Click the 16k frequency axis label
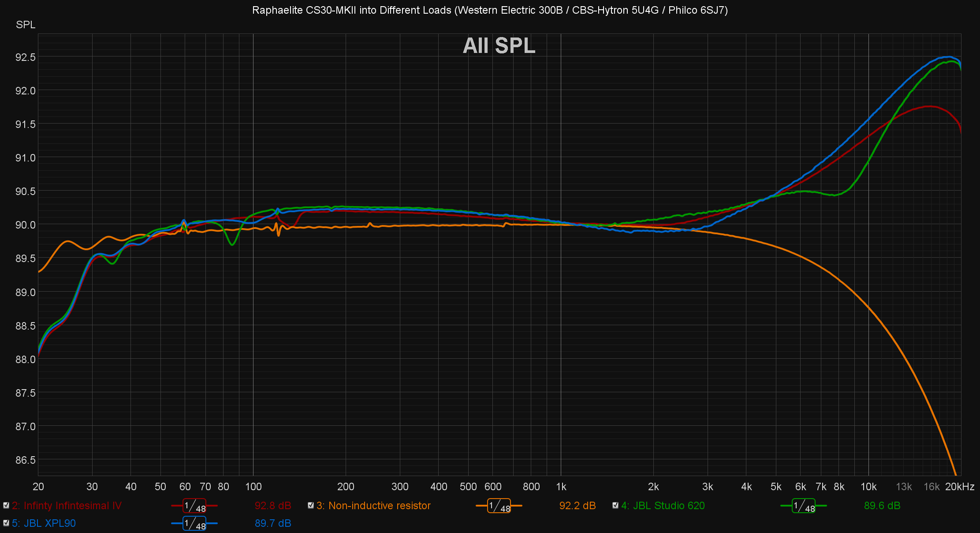Viewport: 980px width, 533px height. [932, 487]
